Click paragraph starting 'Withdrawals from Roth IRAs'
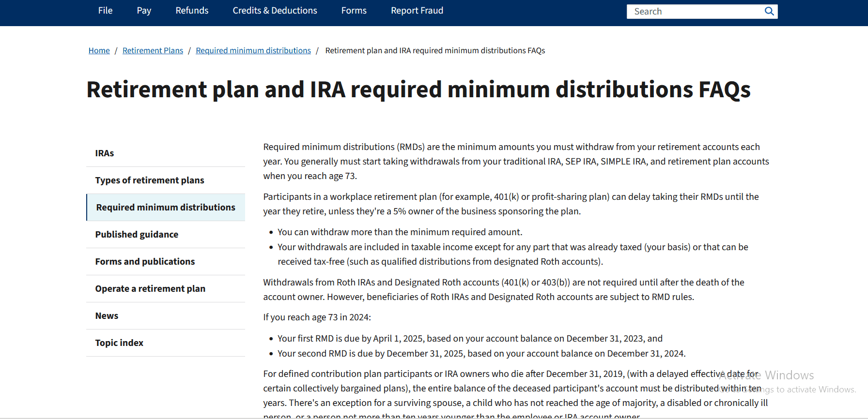 coord(504,289)
